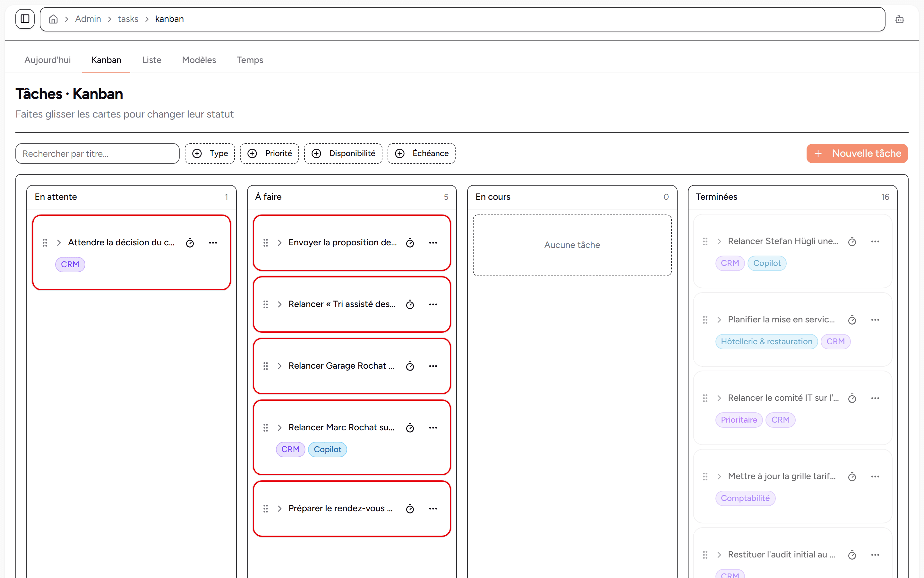Start timer on Relancer Marc Rochat card
The image size is (924, 578).
pyautogui.click(x=410, y=428)
